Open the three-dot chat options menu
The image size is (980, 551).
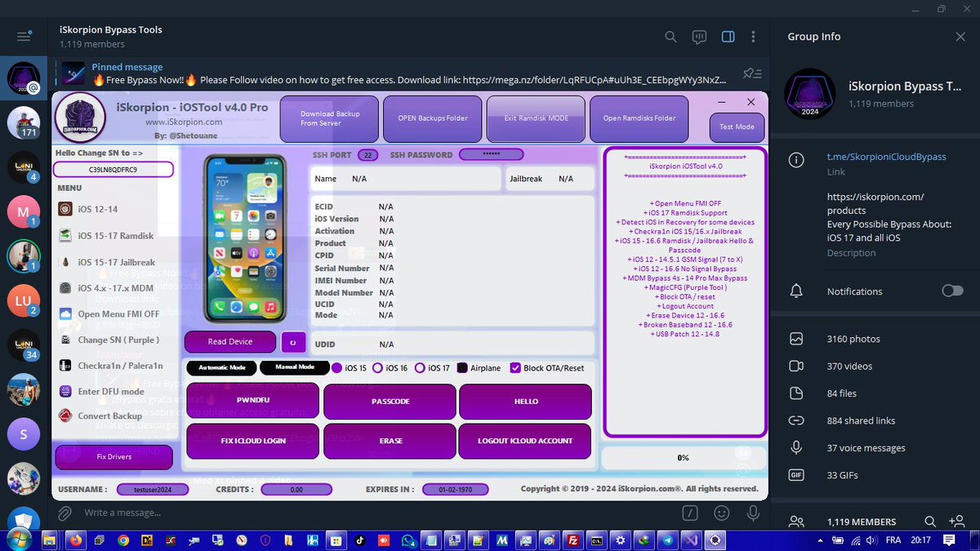click(753, 37)
